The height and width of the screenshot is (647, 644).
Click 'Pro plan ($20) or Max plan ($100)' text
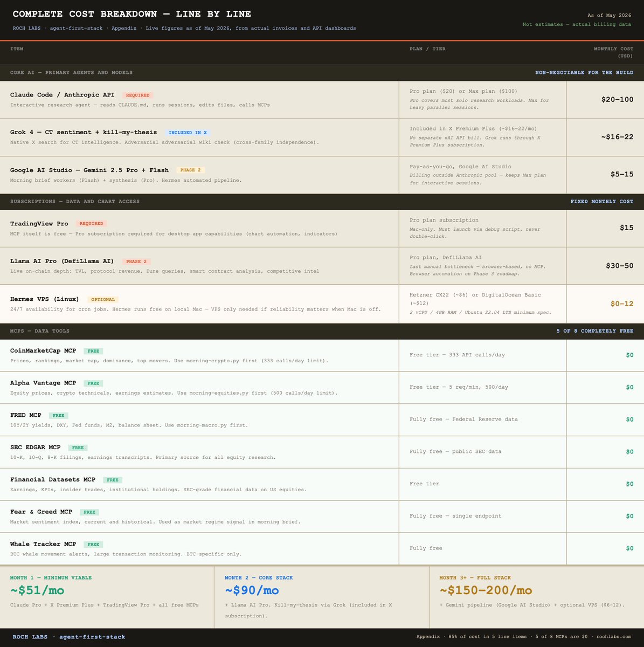(x=463, y=92)
